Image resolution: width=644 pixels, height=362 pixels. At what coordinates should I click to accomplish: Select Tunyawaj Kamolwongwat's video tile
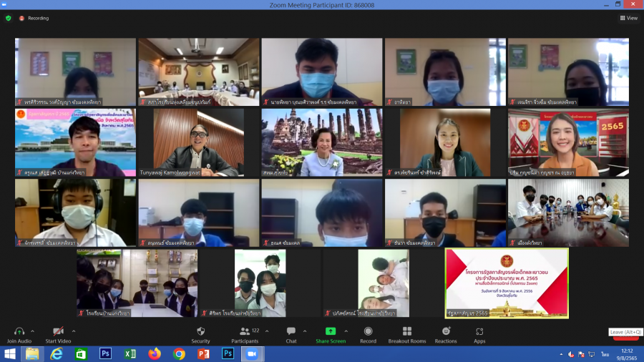point(198,142)
